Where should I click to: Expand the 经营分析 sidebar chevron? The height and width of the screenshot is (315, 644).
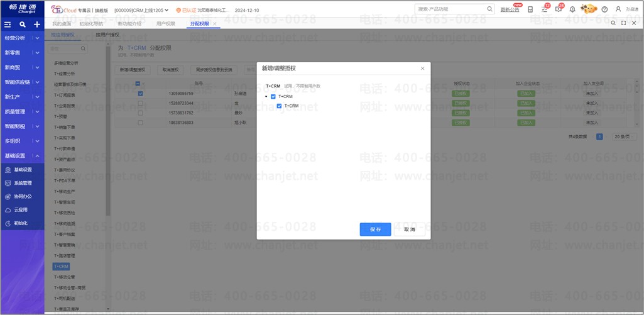37,38
